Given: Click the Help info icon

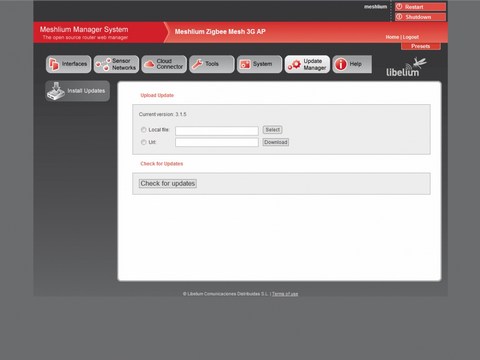Looking at the screenshot, I should [x=341, y=64].
